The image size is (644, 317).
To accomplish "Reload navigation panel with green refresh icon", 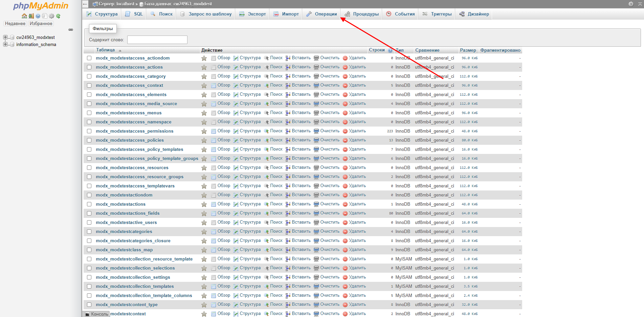I will coord(58,16).
